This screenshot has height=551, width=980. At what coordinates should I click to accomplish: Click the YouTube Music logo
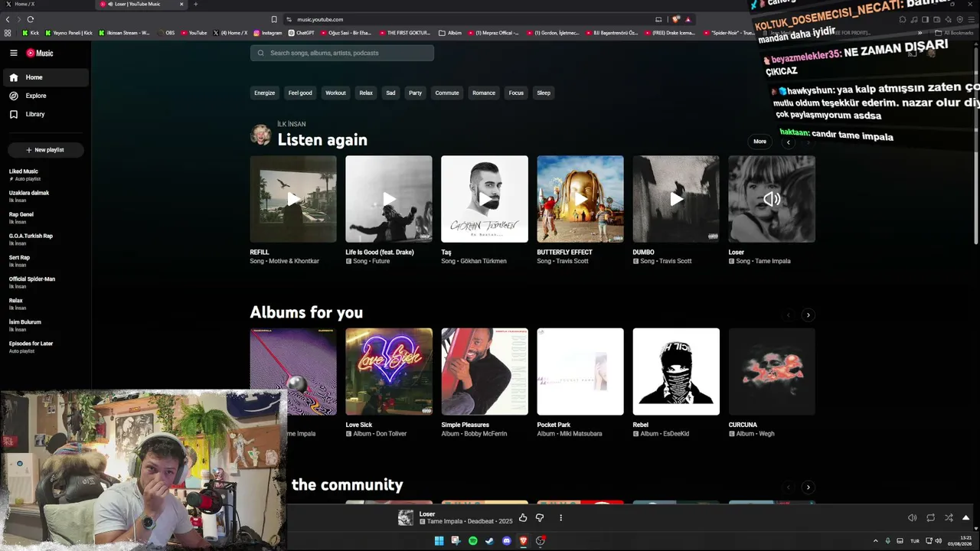click(40, 53)
